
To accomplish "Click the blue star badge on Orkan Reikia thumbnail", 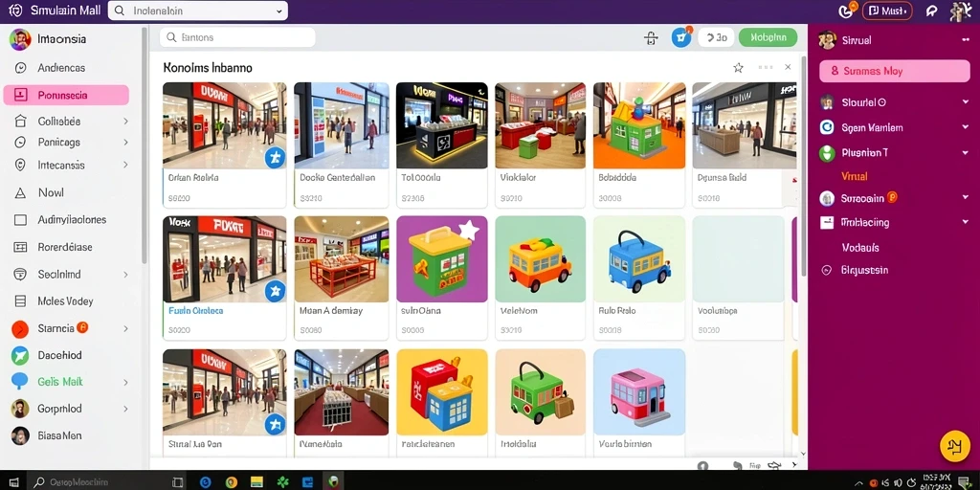I will click(275, 158).
